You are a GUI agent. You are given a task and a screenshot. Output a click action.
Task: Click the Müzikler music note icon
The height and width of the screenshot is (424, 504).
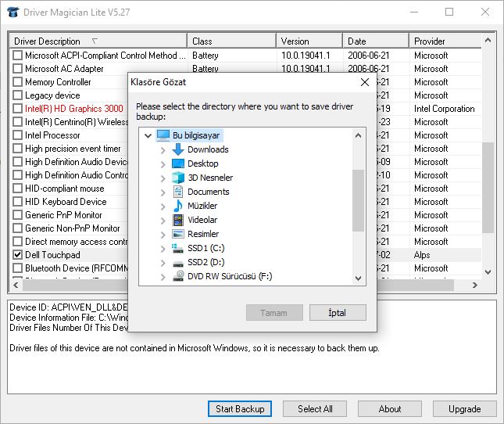pyautogui.click(x=177, y=206)
